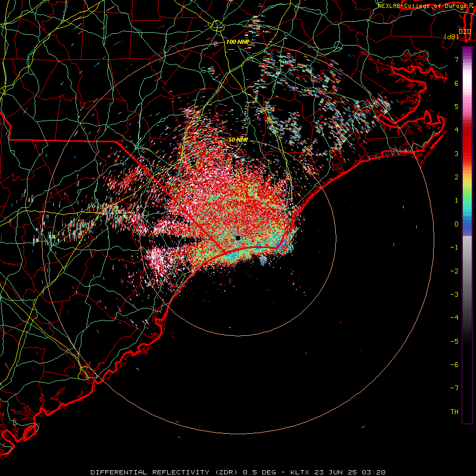
Task: Click the -6 dB color scale tick
Action: pyautogui.click(x=454, y=365)
